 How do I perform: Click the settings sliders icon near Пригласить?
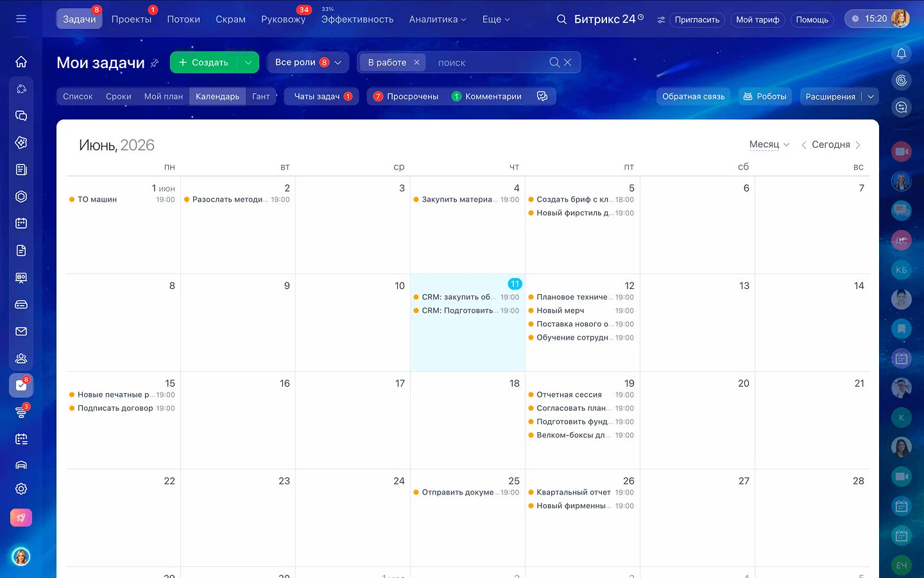click(661, 20)
